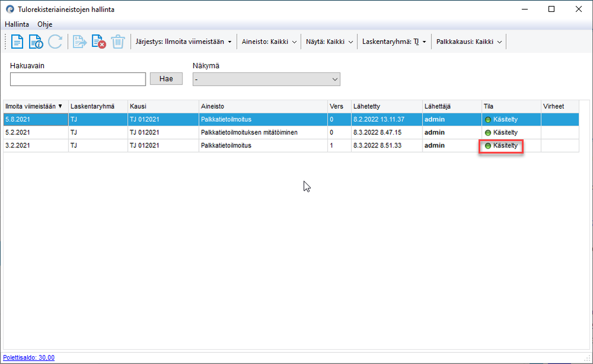Click the cancel document icon with red X
This screenshot has height=364, width=593.
pyautogui.click(x=99, y=42)
